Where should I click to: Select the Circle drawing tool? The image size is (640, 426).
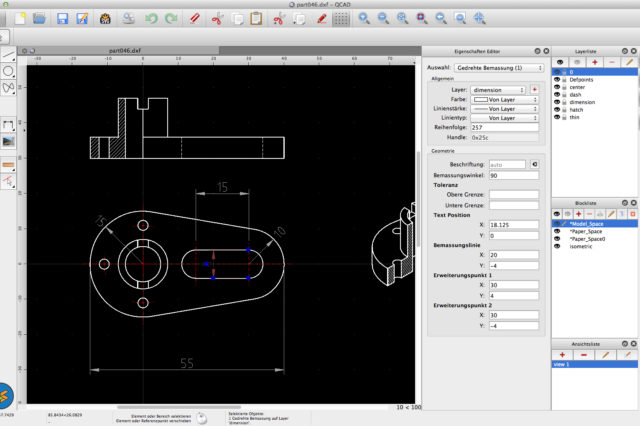click(x=9, y=71)
